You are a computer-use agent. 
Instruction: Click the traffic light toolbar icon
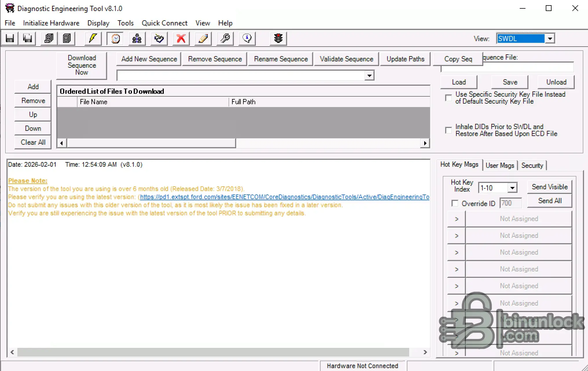pyautogui.click(x=278, y=38)
